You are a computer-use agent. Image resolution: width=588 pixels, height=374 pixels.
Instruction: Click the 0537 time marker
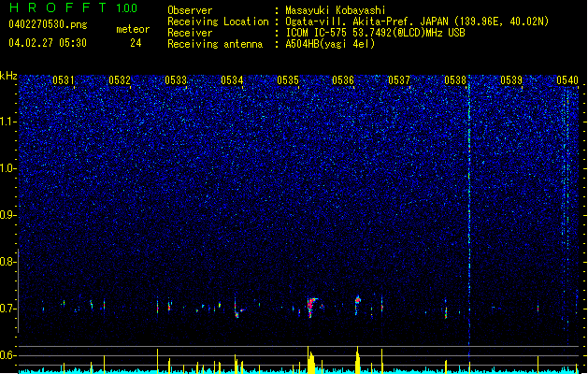tap(399, 80)
